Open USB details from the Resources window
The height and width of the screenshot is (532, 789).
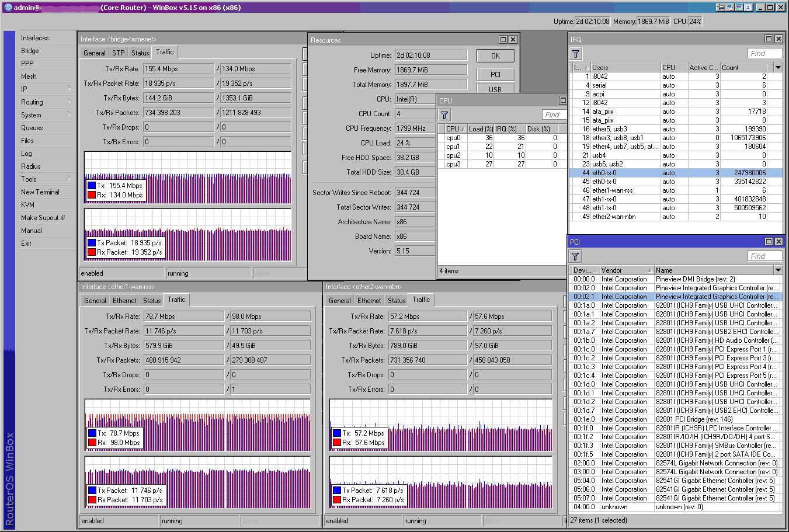pos(495,89)
